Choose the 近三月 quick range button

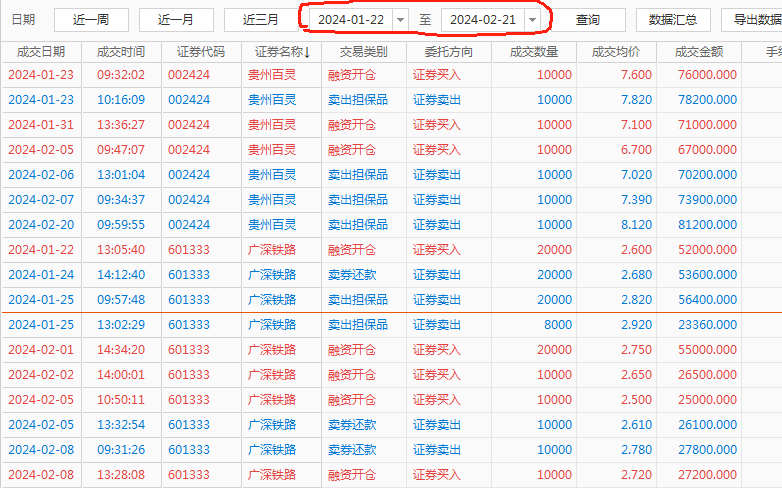point(261,20)
